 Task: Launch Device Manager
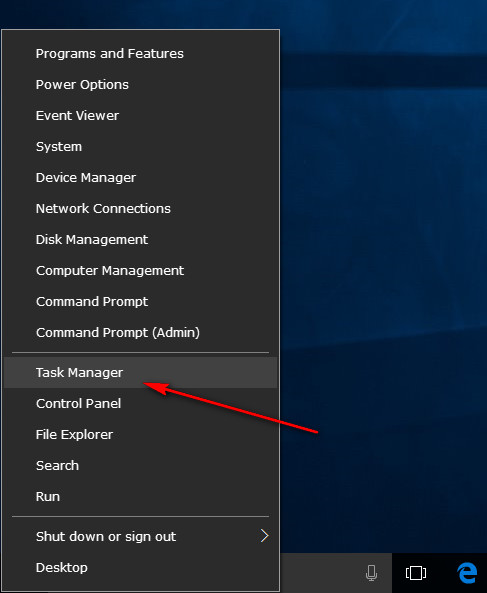pos(140,178)
